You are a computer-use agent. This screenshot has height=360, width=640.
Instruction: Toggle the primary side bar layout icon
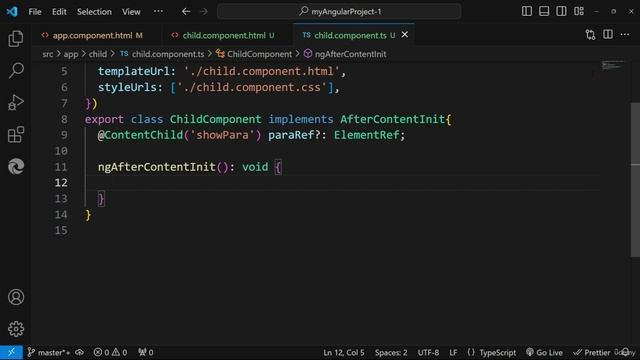click(527, 11)
